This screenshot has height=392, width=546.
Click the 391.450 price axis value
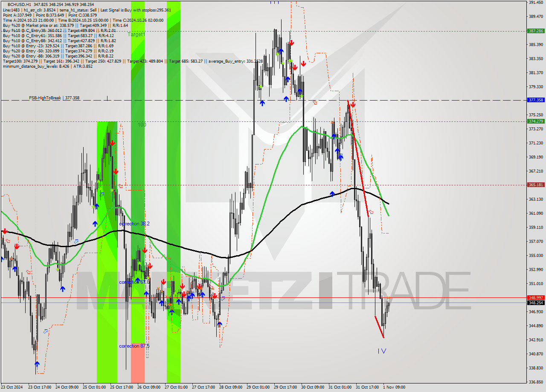(536, 3)
